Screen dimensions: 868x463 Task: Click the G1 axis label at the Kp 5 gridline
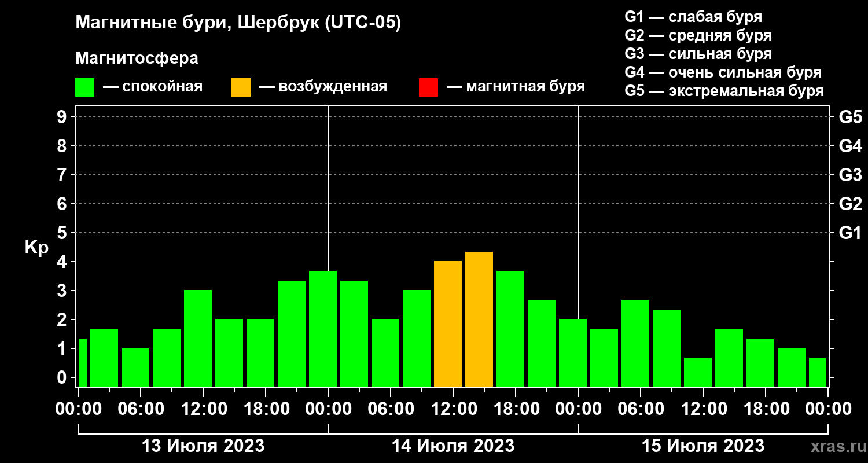click(850, 233)
